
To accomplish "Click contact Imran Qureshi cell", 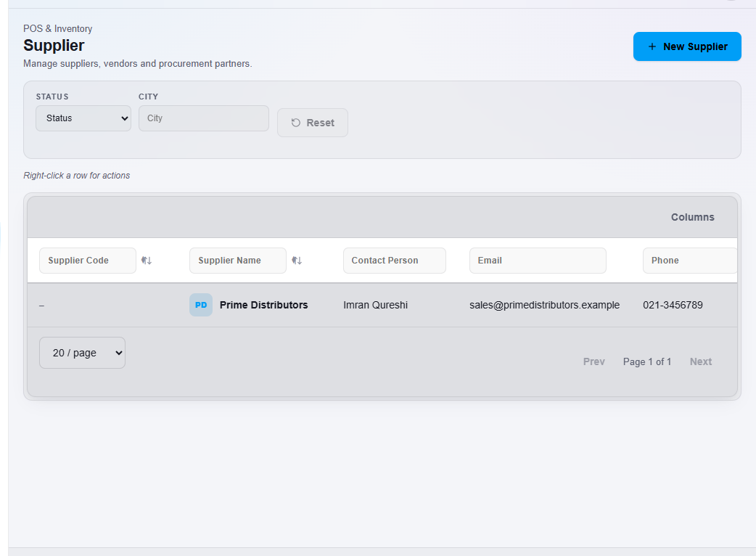I will click(376, 305).
